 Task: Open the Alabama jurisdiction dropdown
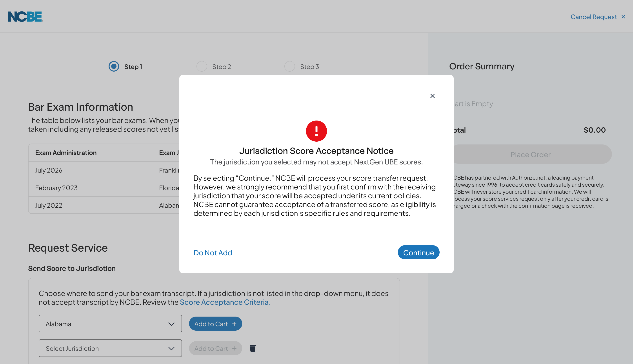(x=110, y=324)
